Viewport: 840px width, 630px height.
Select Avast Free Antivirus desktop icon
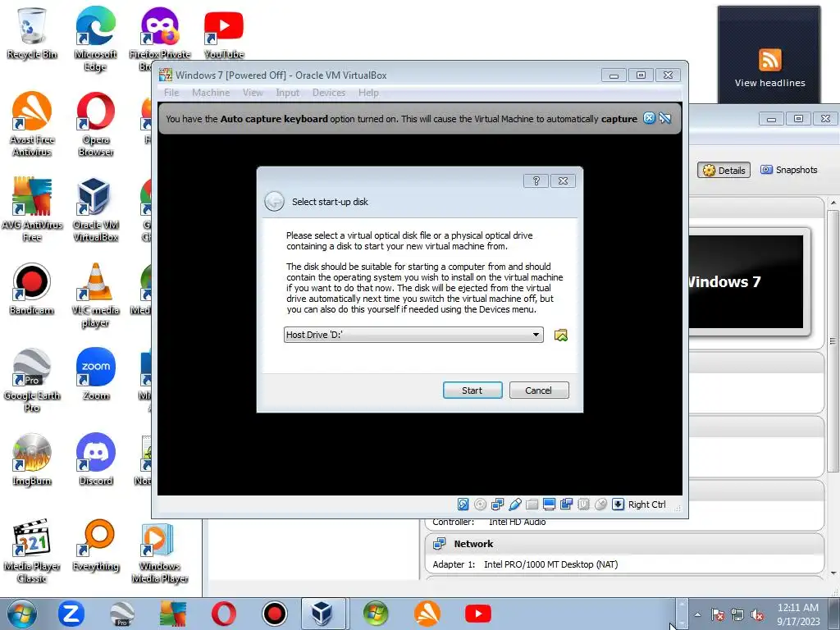pyautogui.click(x=32, y=125)
